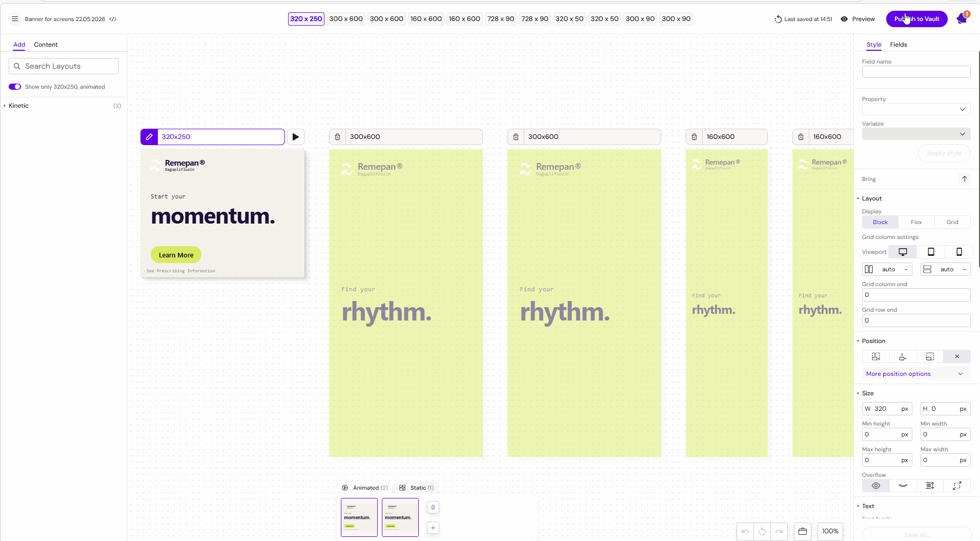The width and height of the screenshot is (980, 541).
Task: Select the tablet viewport icon
Action: click(931, 252)
